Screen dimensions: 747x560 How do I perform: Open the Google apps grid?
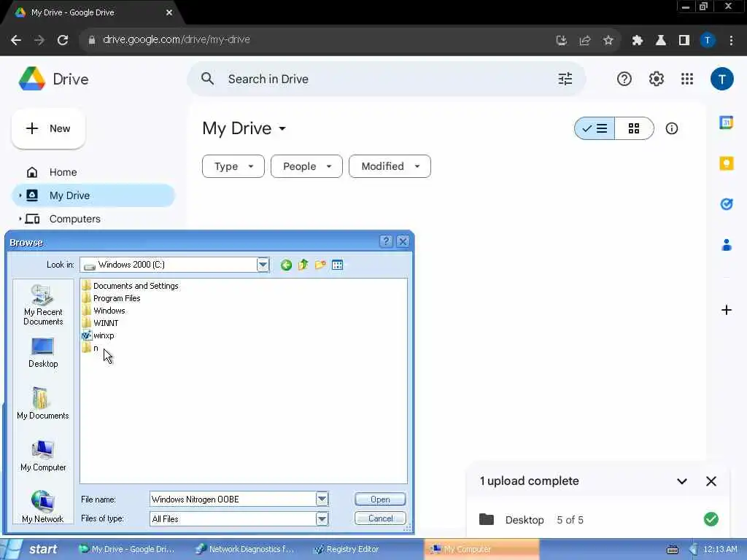(687, 79)
